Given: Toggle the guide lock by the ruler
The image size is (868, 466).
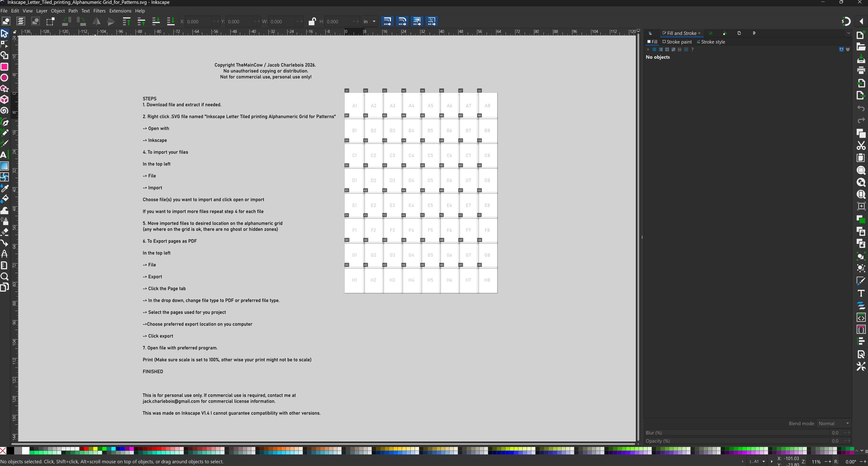Looking at the screenshot, I should click(x=14, y=32).
